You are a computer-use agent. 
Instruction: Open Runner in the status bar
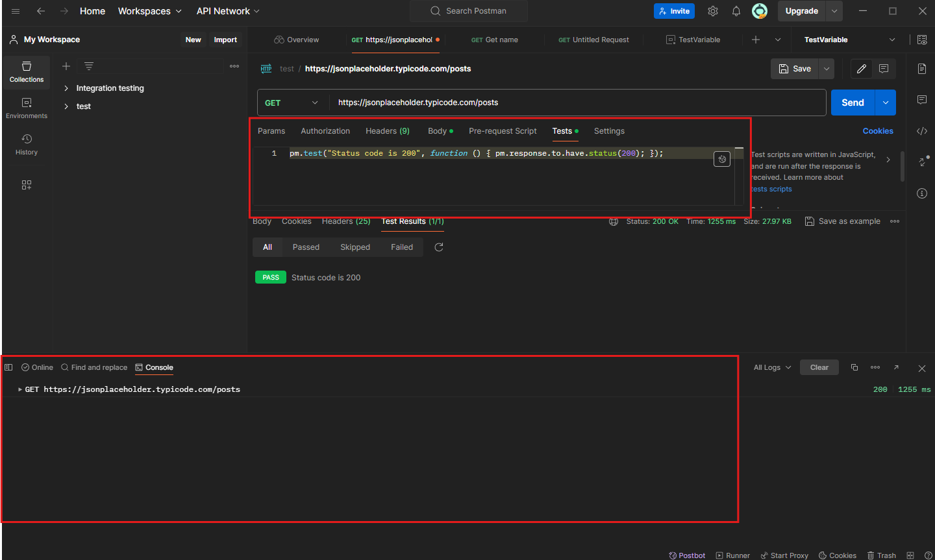coord(732,555)
